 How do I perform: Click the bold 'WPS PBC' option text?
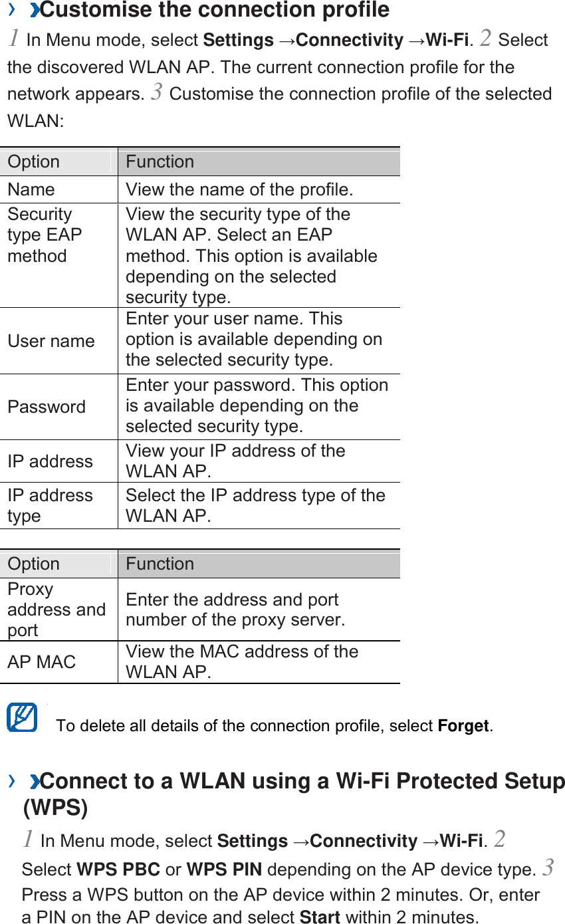[118, 869]
